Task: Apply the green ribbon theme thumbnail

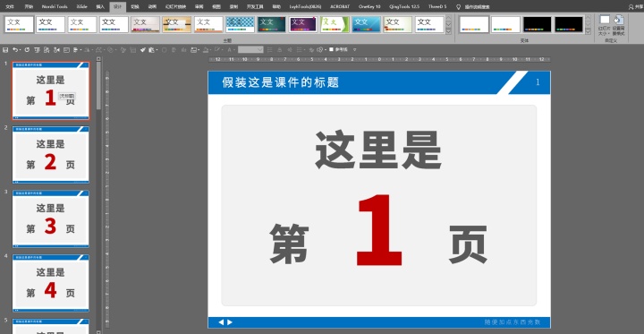Action: tap(335, 24)
